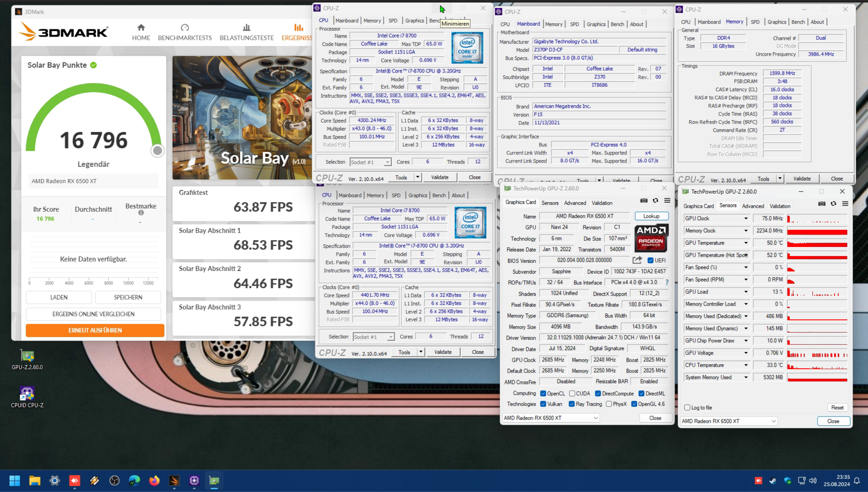Open Validation tab in GPU-Z Graphics Card window
This screenshot has width=868, height=492.
click(x=602, y=203)
